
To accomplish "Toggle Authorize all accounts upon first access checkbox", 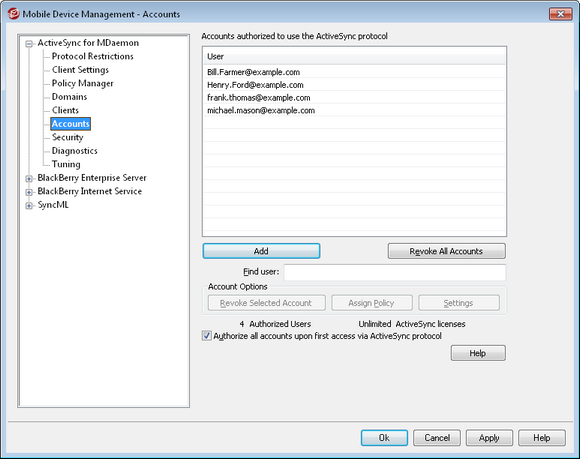I will [x=206, y=336].
